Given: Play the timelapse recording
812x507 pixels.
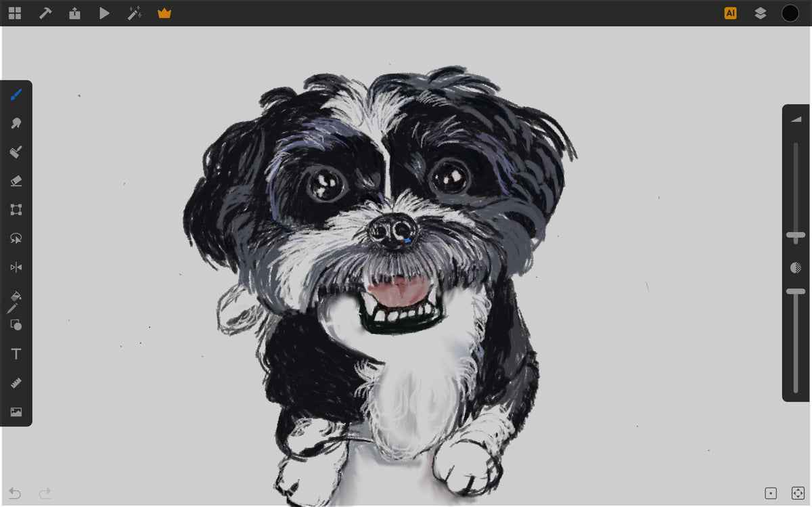Looking at the screenshot, I should [104, 13].
